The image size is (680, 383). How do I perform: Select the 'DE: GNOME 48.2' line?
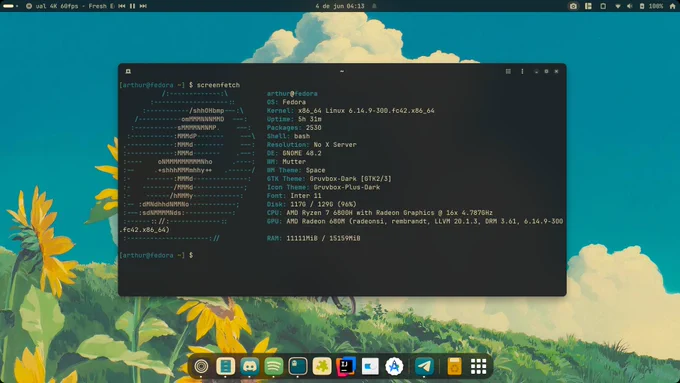coord(294,153)
